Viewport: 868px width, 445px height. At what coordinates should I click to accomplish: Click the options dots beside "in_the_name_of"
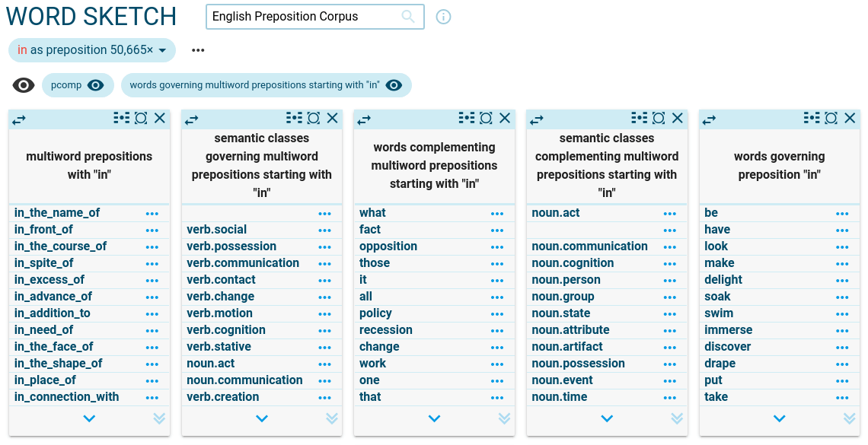point(152,213)
